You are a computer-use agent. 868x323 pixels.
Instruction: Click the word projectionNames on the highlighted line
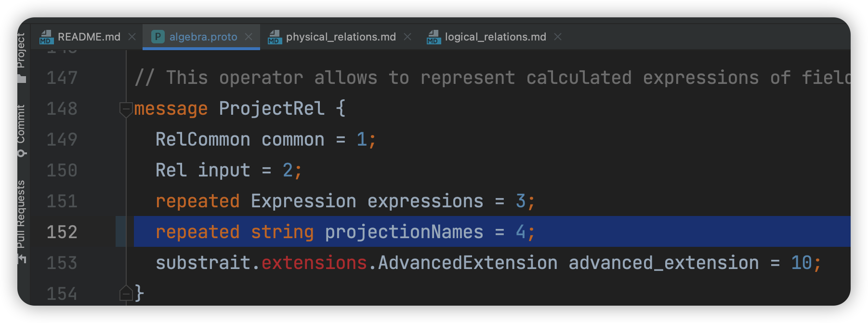(404, 232)
